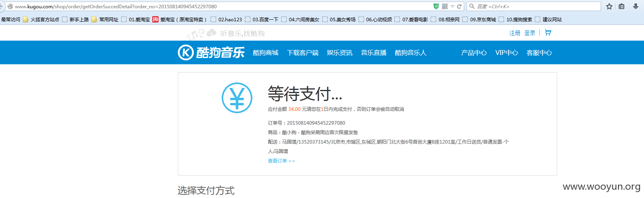This screenshot has width=644, height=198.
Task: Click the globe site identity icon
Action: pyautogui.click(x=10, y=6)
